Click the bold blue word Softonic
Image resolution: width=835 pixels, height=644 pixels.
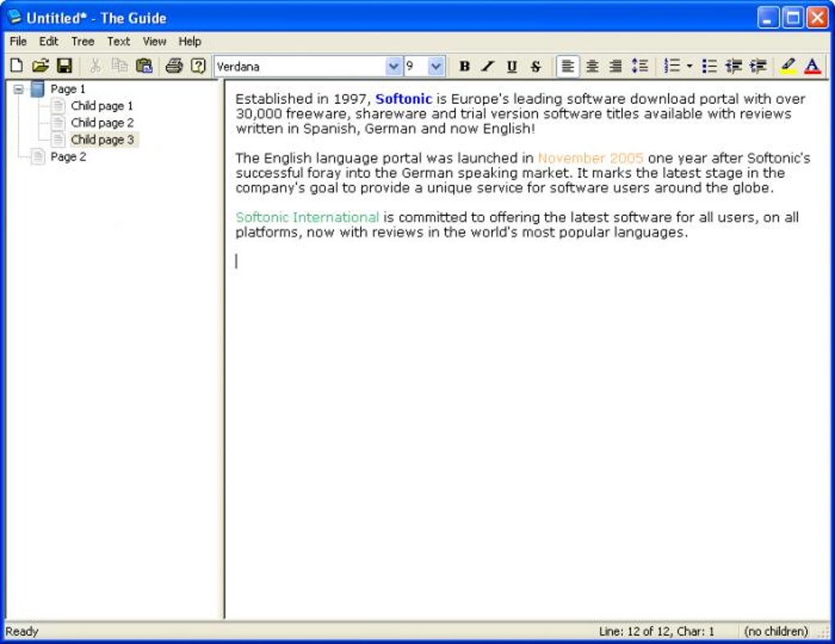(404, 99)
